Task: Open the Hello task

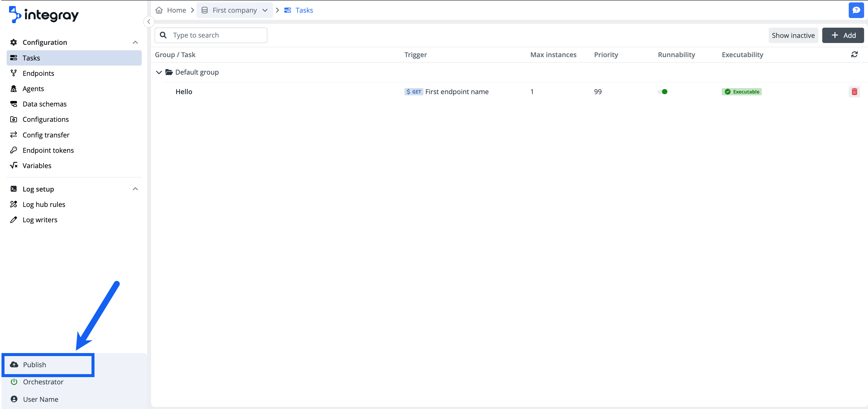Action: click(x=184, y=91)
